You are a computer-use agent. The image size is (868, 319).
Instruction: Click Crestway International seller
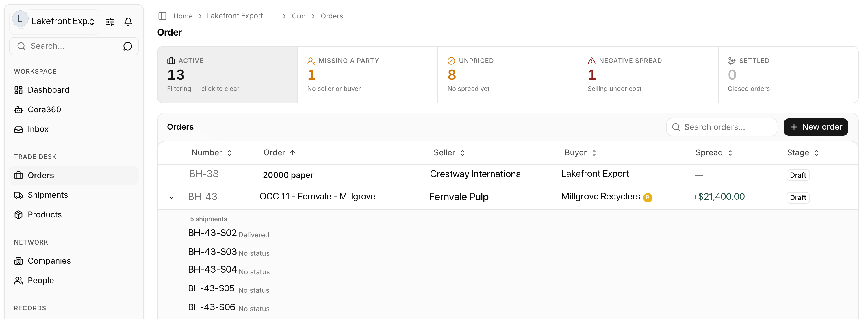point(476,174)
